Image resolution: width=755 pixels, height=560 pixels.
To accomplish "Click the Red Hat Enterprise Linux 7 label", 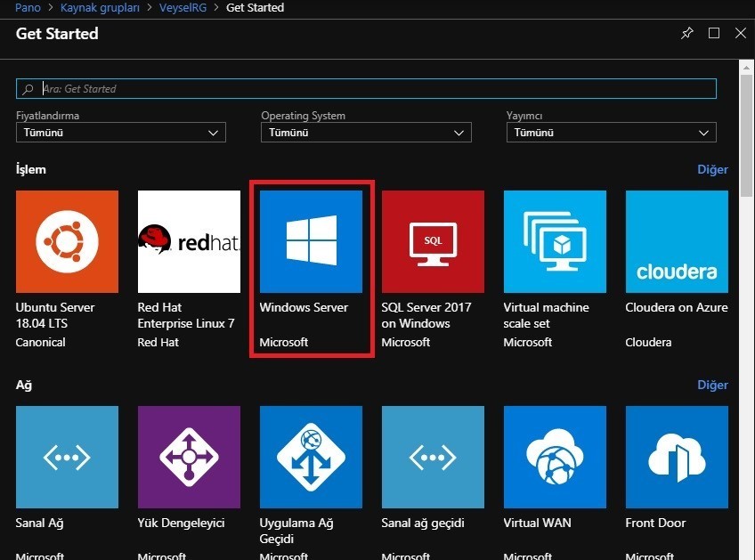I will (x=186, y=315).
